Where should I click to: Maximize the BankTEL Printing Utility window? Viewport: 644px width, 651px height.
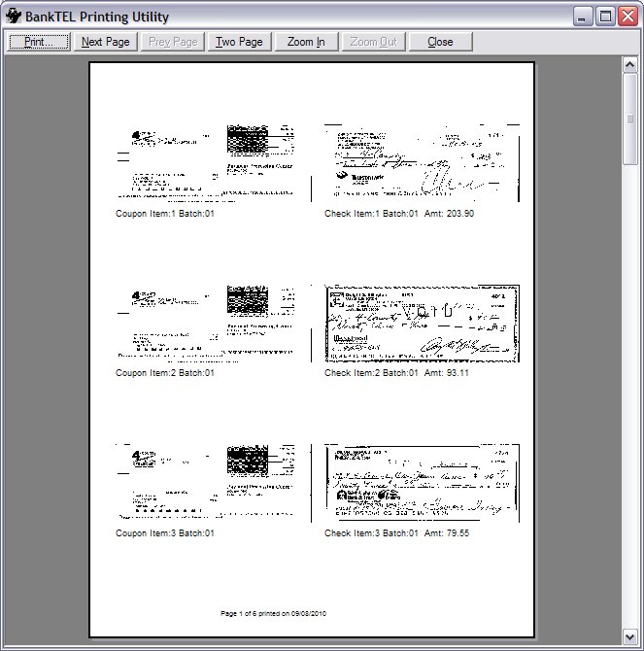[x=604, y=17]
